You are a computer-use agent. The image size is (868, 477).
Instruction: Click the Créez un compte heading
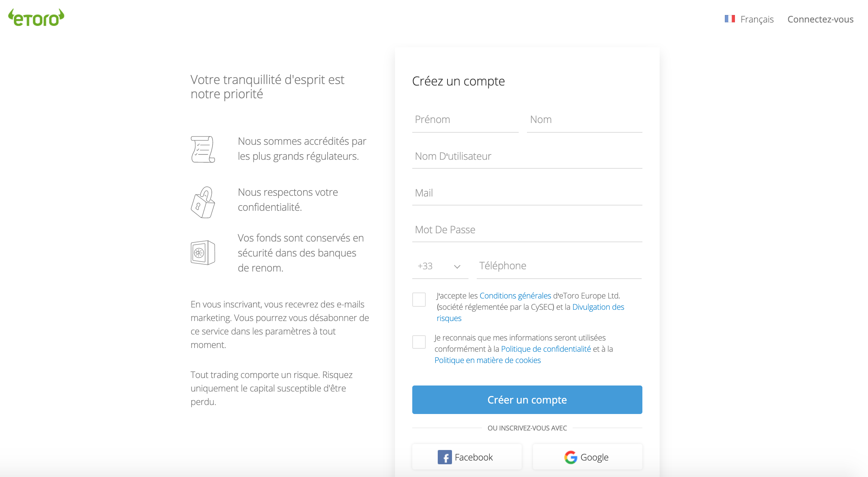(x=458, y=81)
